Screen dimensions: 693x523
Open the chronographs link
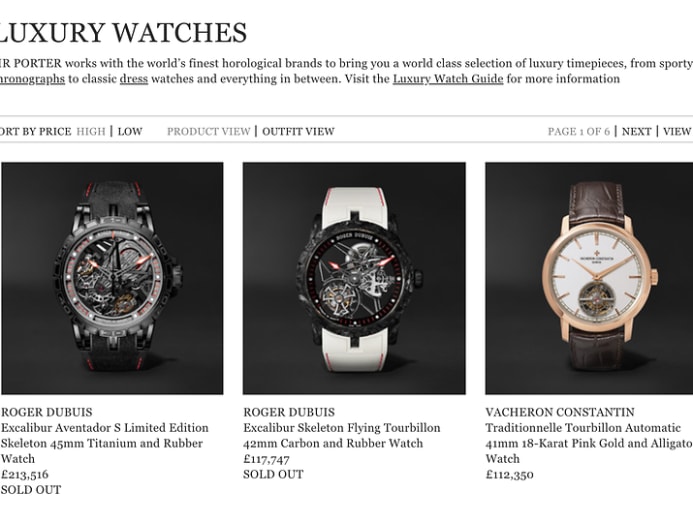(x=32, y=79)
